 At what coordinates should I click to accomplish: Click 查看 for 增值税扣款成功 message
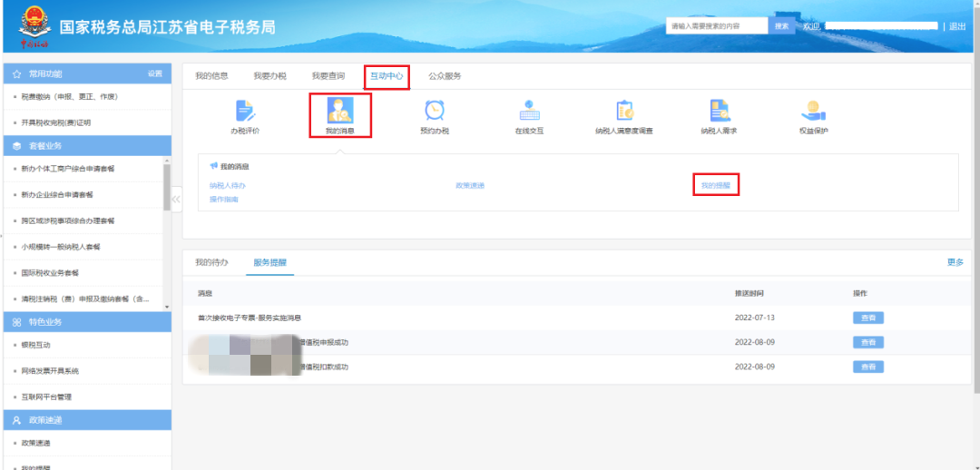(868, 367)
